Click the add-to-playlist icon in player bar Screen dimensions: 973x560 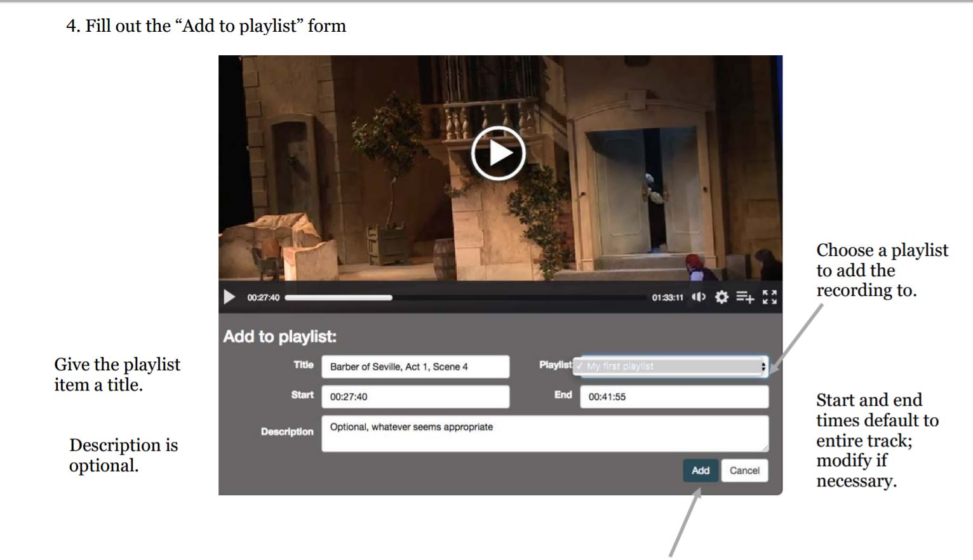pos(745,297)
